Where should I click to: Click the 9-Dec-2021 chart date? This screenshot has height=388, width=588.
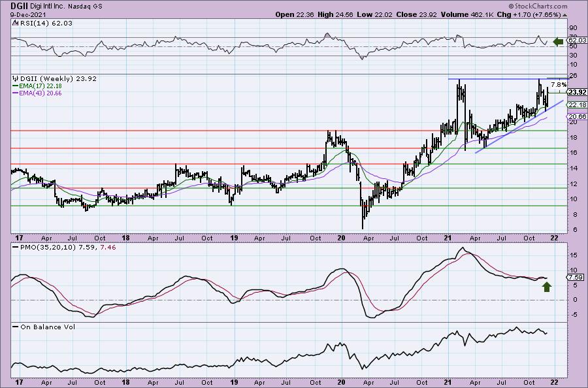28,14
